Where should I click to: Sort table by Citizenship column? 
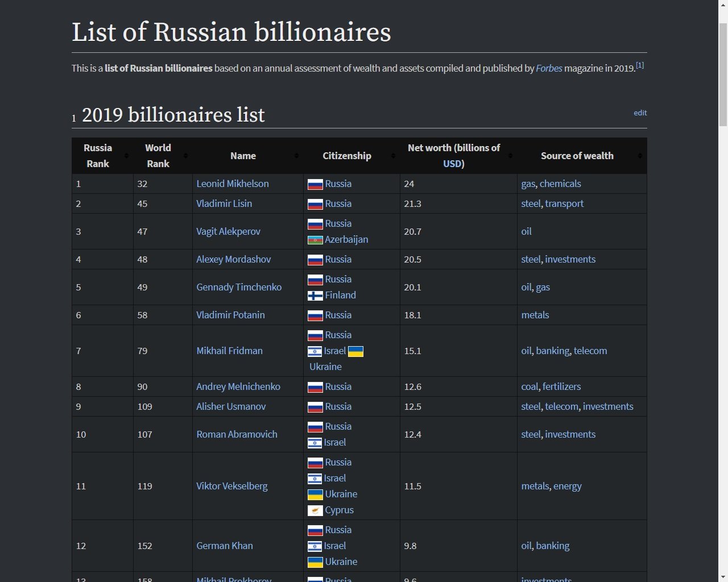[x=351, y=156]
